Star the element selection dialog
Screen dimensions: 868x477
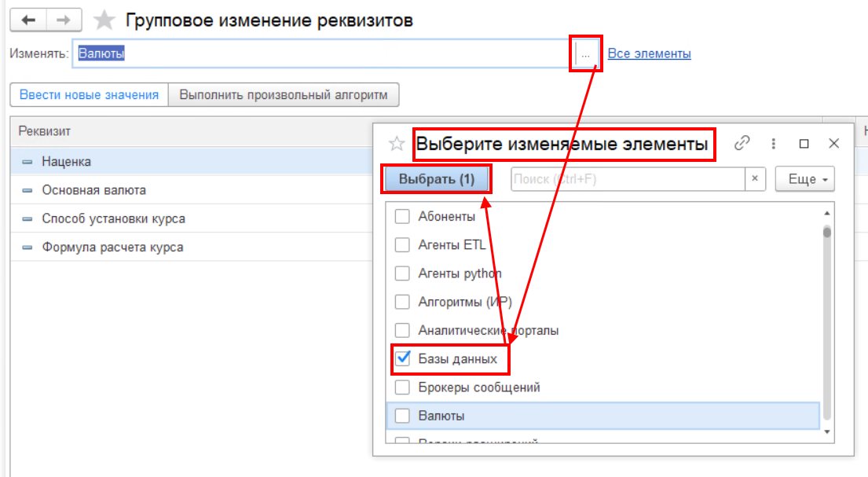coord(397,144)
